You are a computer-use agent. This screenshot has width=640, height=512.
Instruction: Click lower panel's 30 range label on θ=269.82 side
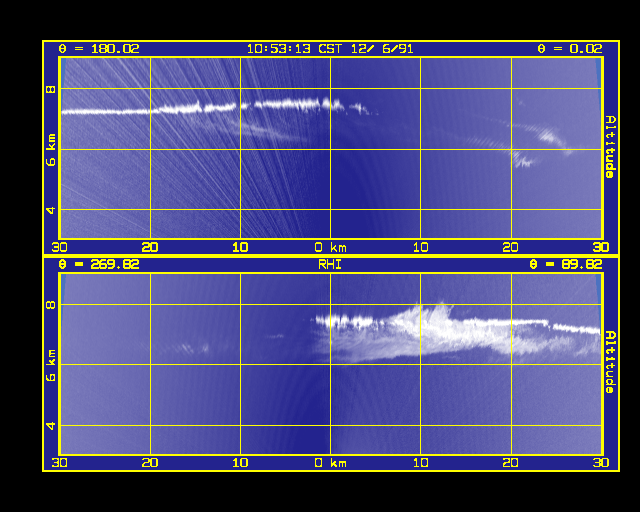click(x=60, y=463)
